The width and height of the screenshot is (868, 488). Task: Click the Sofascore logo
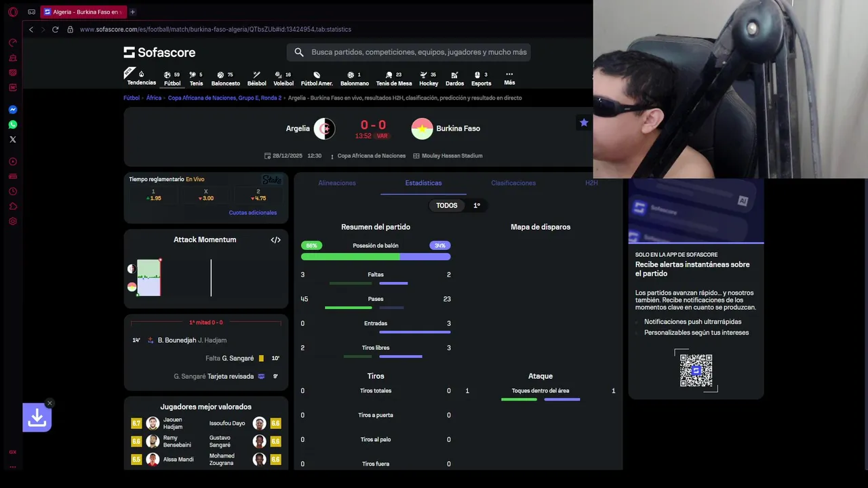159,52
